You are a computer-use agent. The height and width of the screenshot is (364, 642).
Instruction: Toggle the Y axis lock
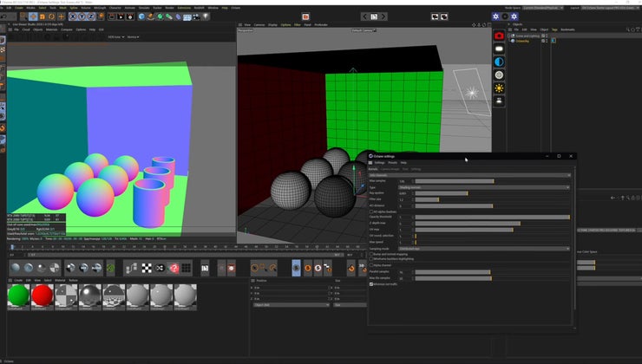(x=82, y=16)
